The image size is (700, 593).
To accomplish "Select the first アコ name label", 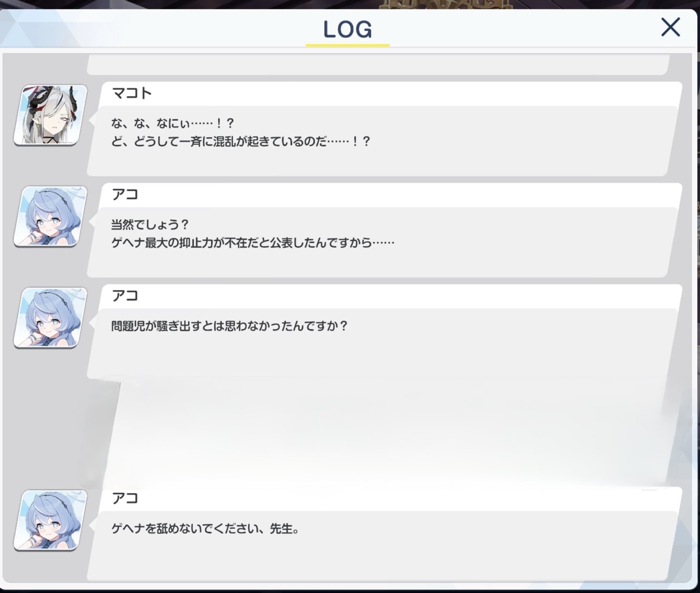I will point(125,194).
